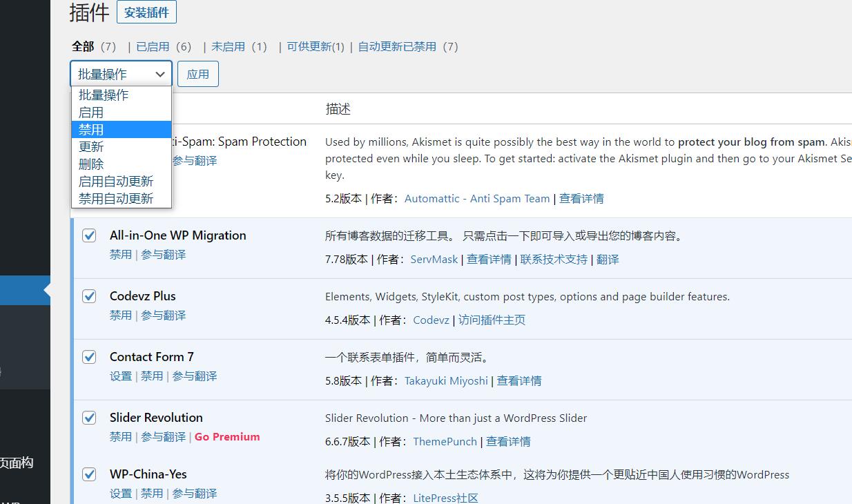Choose 删除 from the bulk actions list
852x504 pixels.
tap(122, 164)
